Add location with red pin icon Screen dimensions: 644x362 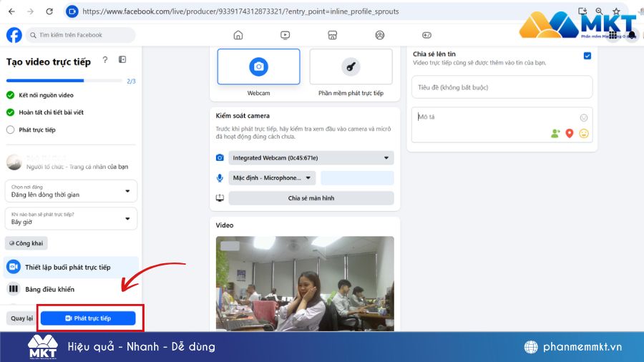570,133
